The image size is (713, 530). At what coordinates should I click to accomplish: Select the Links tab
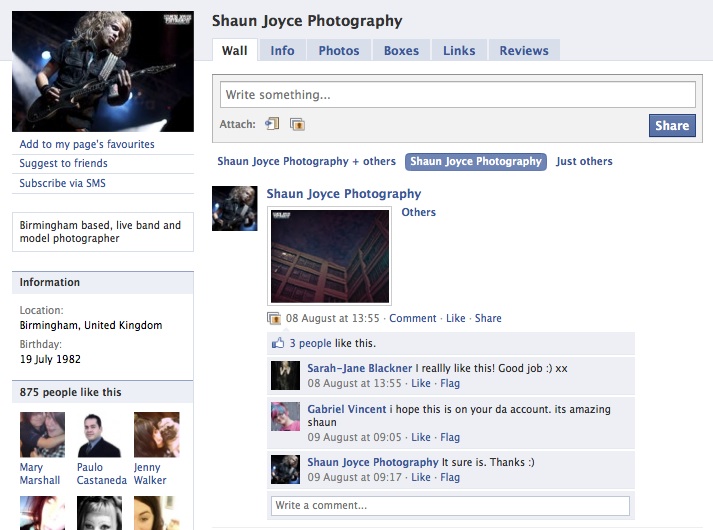click(459, 50)
